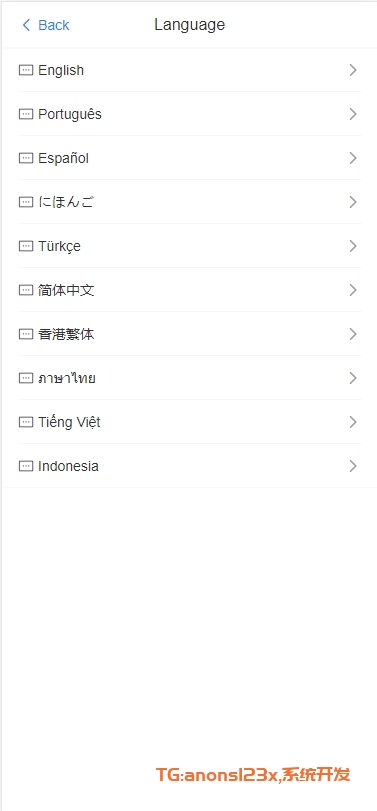Screen dimensions: 377x811
Task: Click the icon next to にほんご
Action: pyautogui.click(x=26, y=202)
